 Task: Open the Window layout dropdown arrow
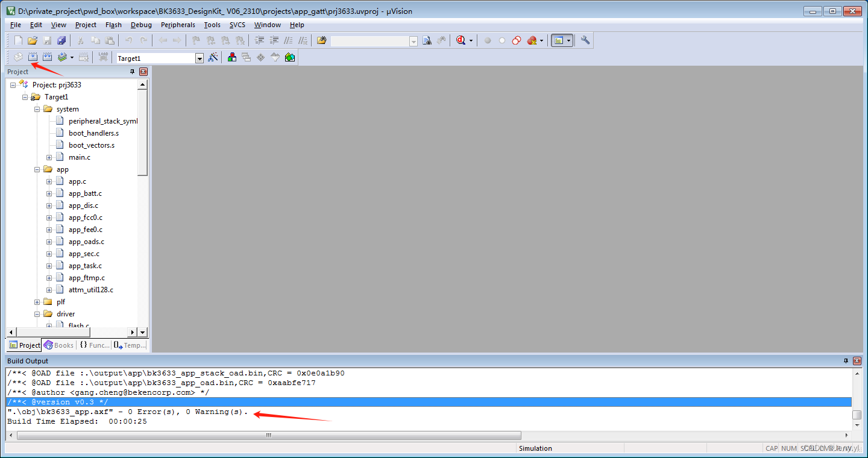(568, 40)
